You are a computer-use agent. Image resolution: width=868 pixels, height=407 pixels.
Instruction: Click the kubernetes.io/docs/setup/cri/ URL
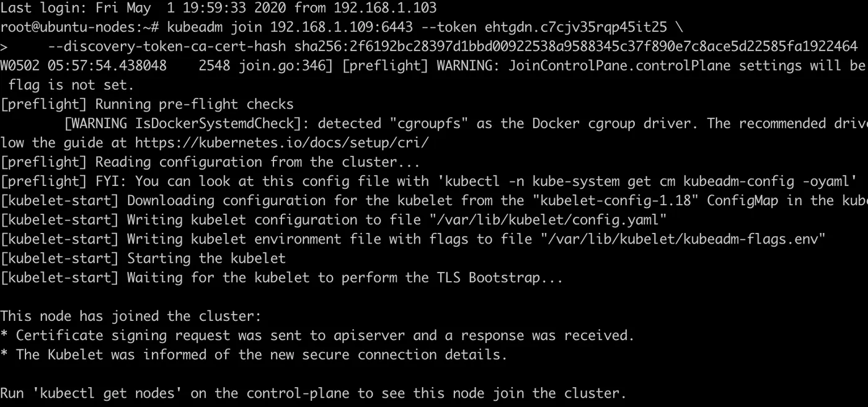tap(281, 143)
